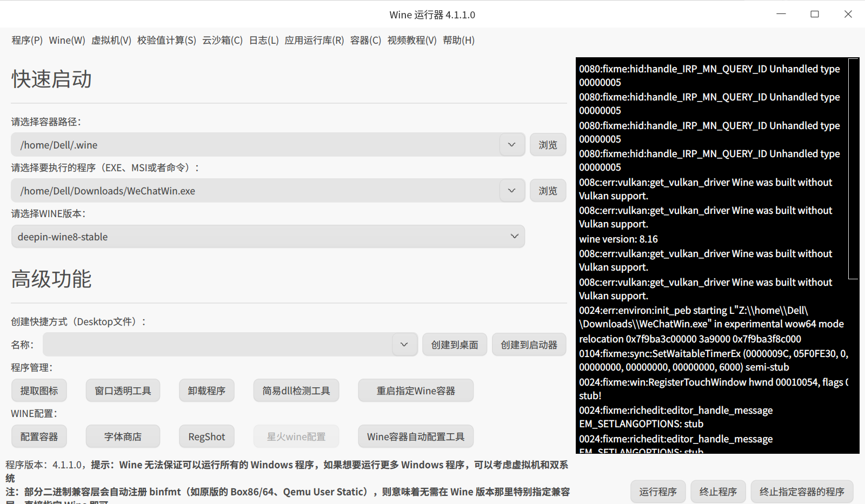The height and width of the screenshot is (504, 865).
Task: Click the WeChatWin.exe program path field
Action: (256, 191)
